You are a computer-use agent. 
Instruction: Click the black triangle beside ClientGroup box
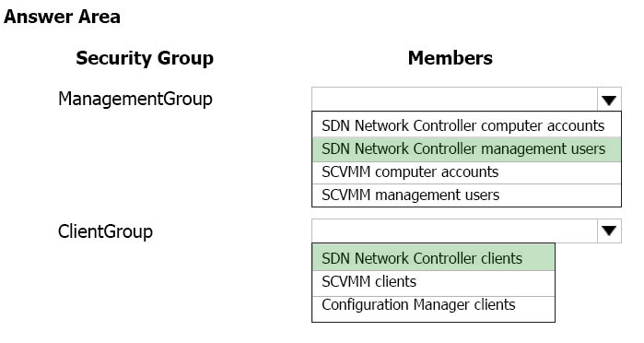point(609,231)
